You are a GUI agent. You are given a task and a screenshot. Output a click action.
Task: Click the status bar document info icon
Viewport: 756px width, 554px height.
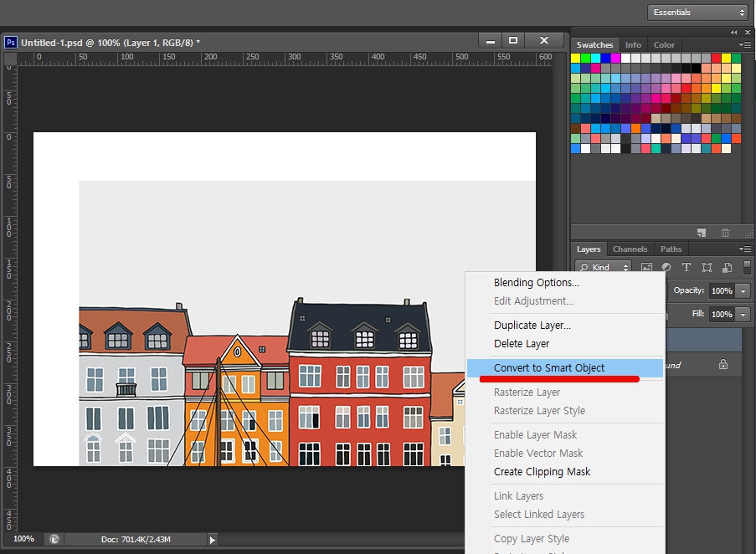pyautogui.click(x=54, y=539)
